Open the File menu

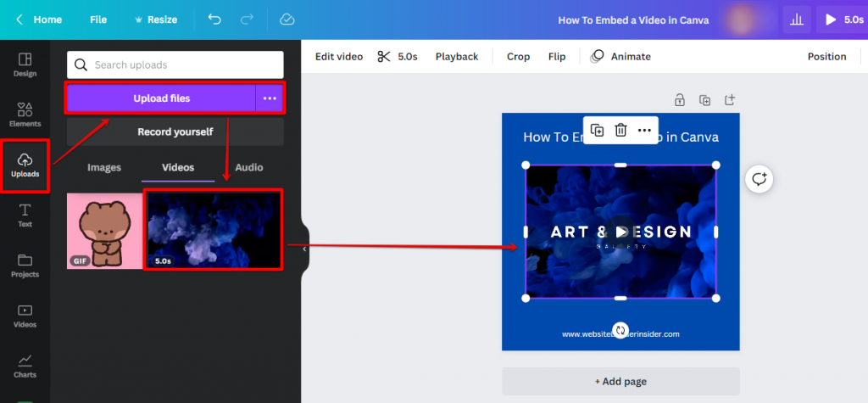tap(98, 20)
